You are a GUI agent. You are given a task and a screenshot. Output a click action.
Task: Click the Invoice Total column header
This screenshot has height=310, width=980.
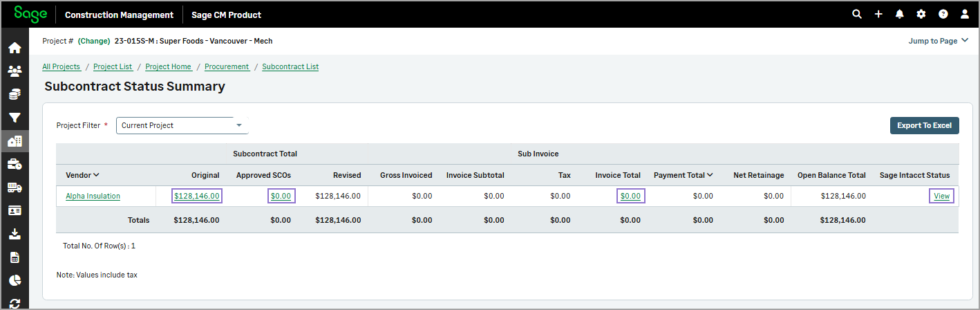(618, 175)
